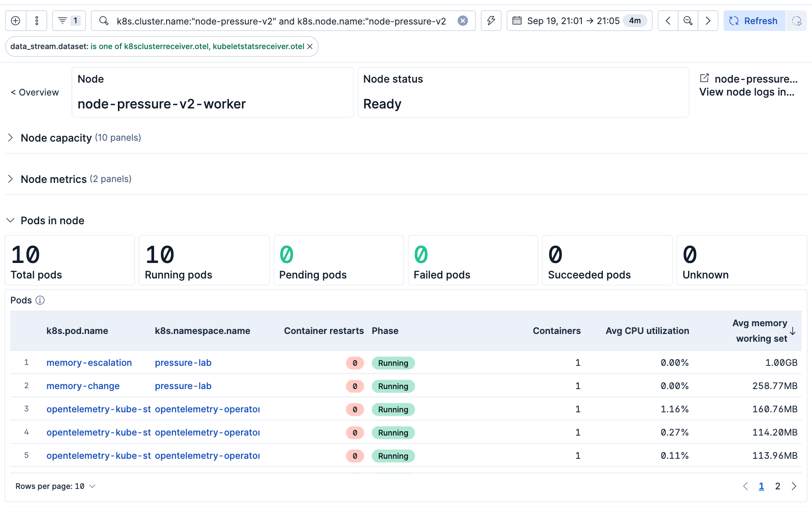Image resolution: width=812 pixels, height=507 pixels.
Task: Open the memory-escalation pod link
Action: click(x=89, y=363)
